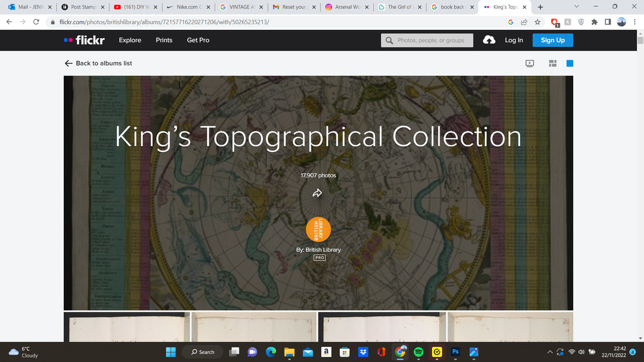Open the British Library orange avatar
Viewport: 644px width, 362px height.
pos(318,229)
